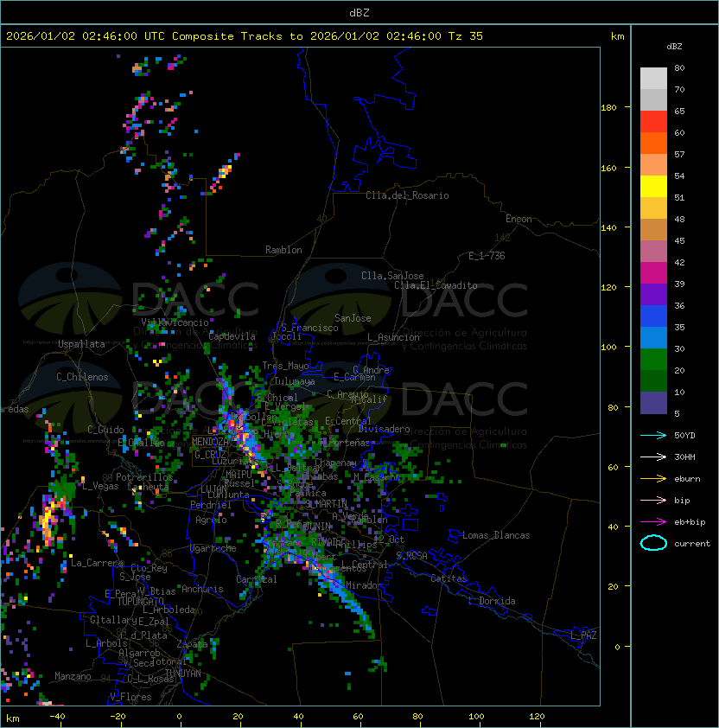Click the 'Carrizal' map label
The image size is (719, 728).
[x=257, y=579]
